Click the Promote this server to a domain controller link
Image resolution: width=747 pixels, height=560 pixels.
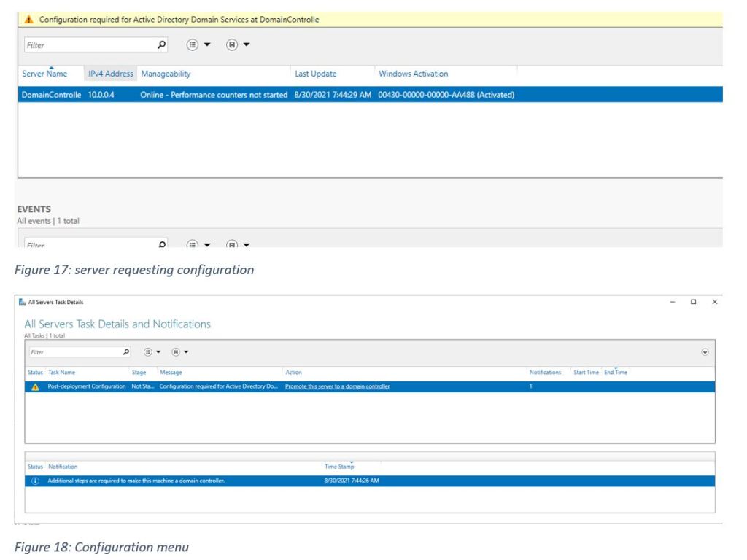click(x=337, y=386)
